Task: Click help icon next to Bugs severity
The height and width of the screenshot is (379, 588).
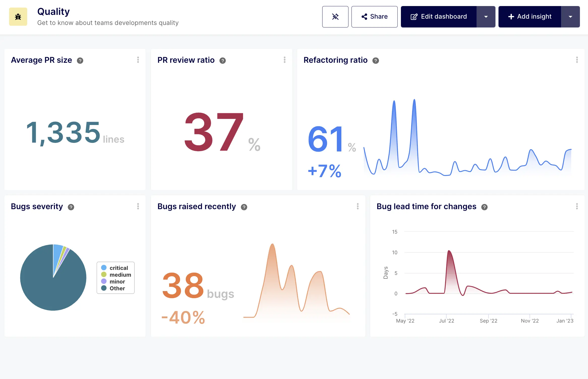Action: pyautogui.click(x=71, y=207)
